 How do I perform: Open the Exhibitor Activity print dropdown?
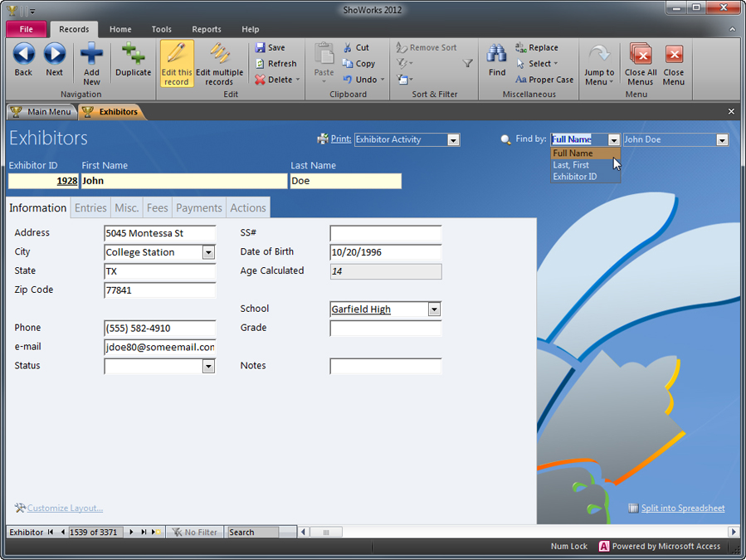453,139
